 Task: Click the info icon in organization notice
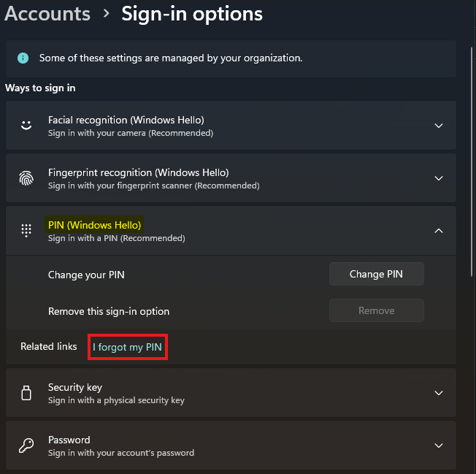(x=23, y=58)
